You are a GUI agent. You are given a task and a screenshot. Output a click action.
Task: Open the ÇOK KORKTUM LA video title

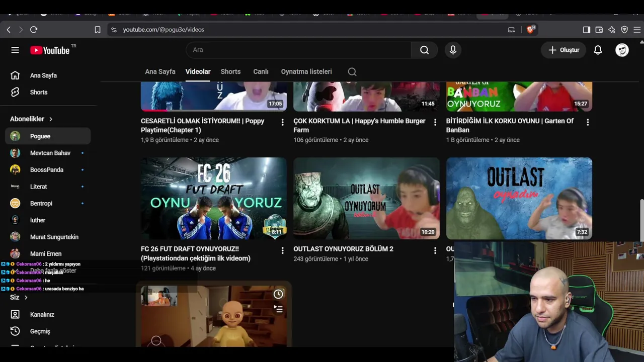pyautogui.click(x=359, y=126)
